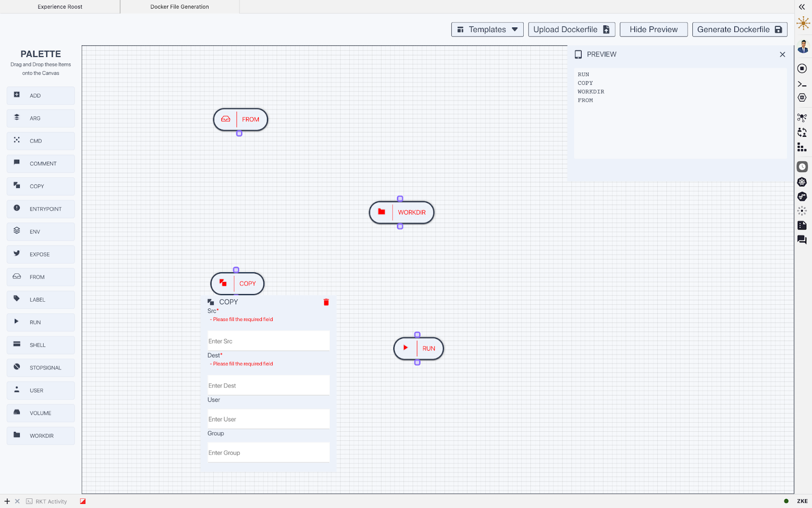Switch to Experience Roost tab
This screenshot has height=508, width=812.
(60, 7)
